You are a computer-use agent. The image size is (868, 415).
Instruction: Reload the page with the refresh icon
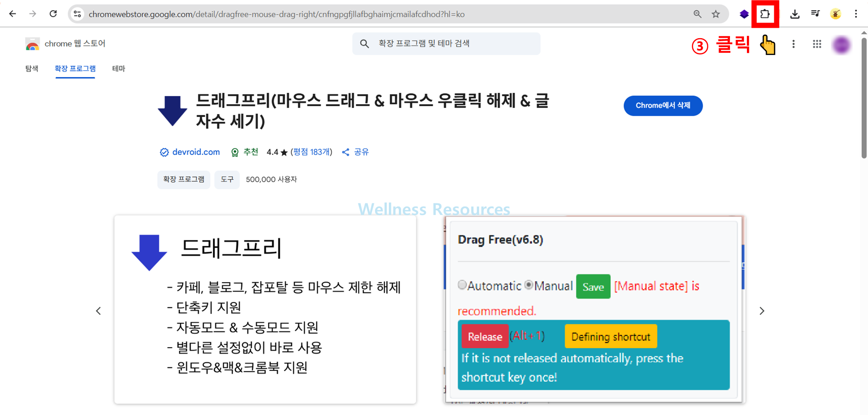tap(53, 14)
